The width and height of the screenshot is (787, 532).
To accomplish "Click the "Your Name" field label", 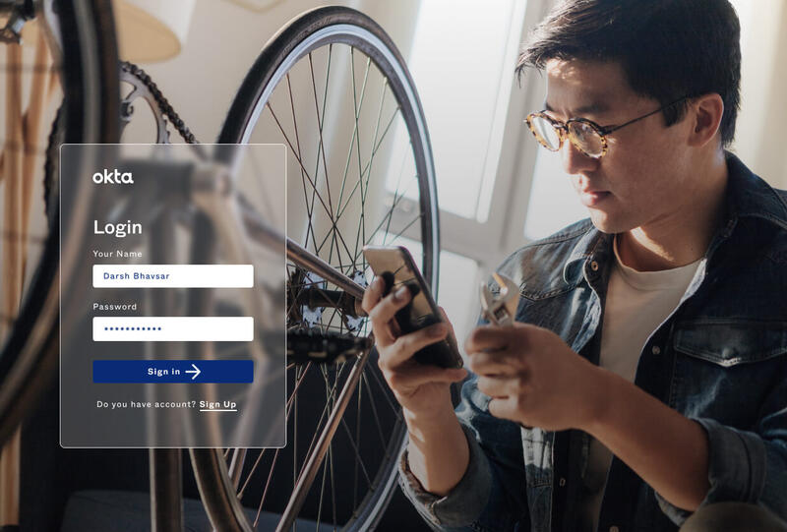I will (x=117, y=254).
